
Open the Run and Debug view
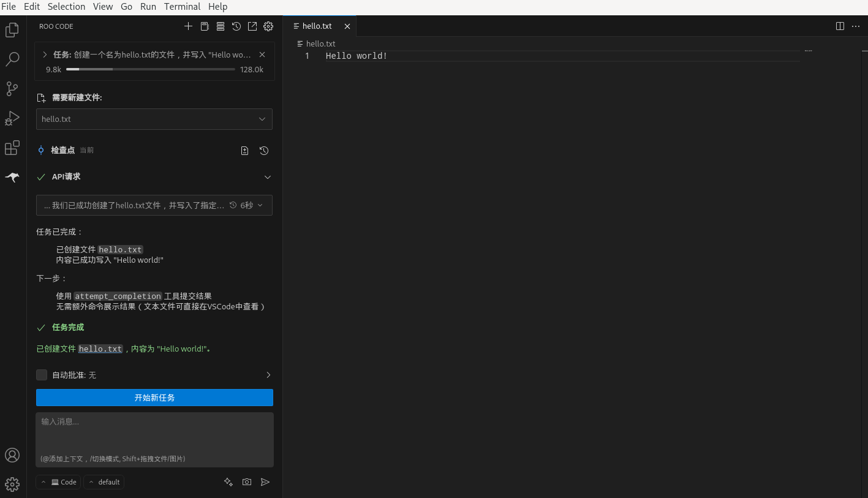pos(12,118)
